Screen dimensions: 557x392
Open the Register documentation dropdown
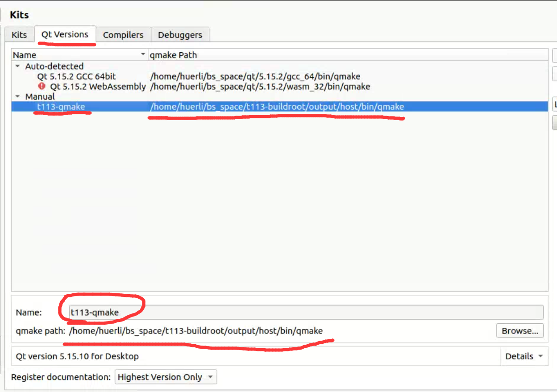click(x=166, y=377)
